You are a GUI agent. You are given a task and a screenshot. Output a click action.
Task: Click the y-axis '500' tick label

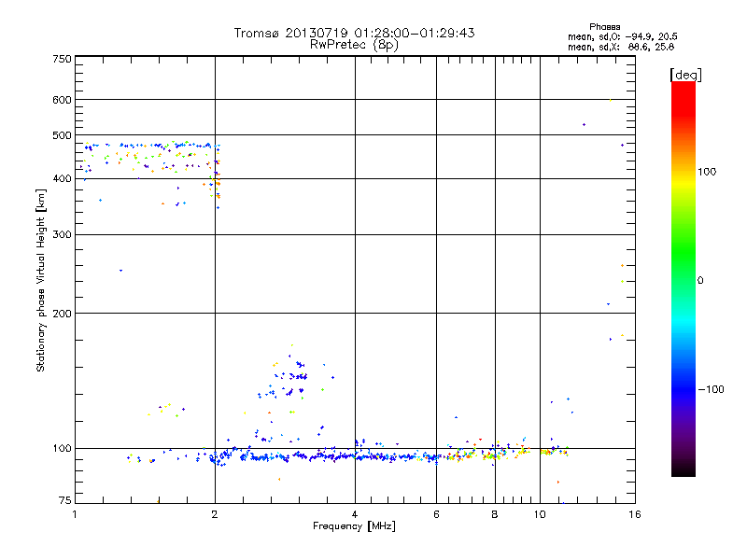coord(62,135)
